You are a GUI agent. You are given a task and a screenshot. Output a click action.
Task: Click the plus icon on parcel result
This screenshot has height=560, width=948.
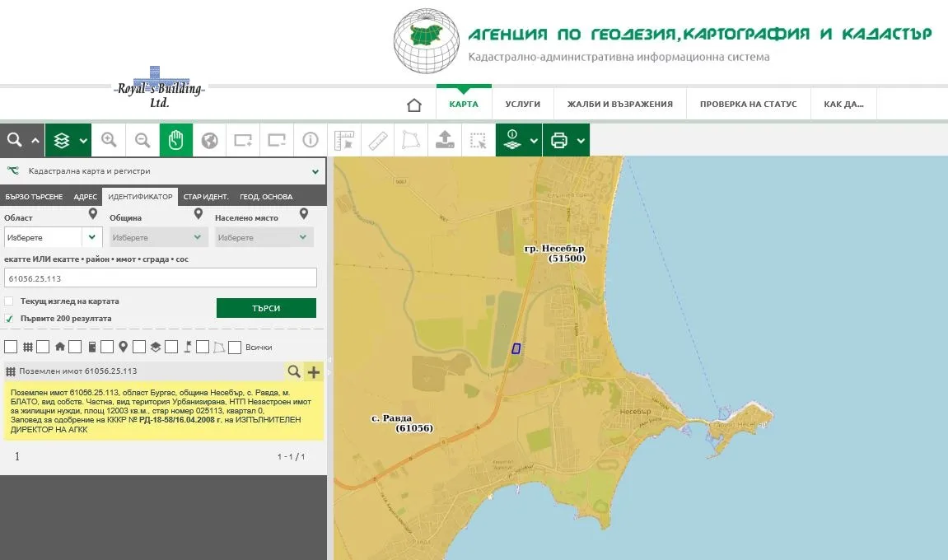314,372
